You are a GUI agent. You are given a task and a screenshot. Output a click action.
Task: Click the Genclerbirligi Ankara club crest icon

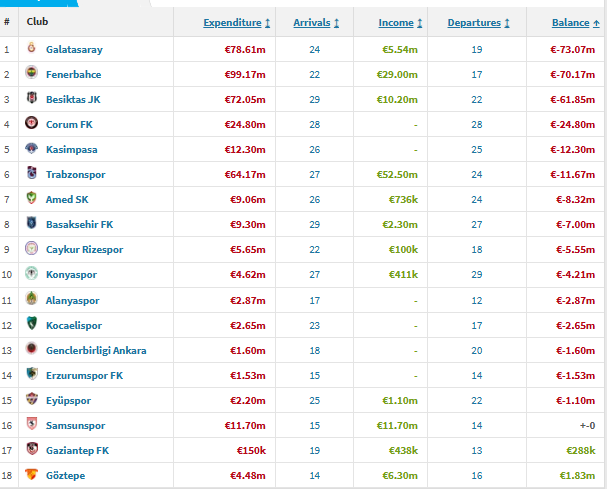31,348
